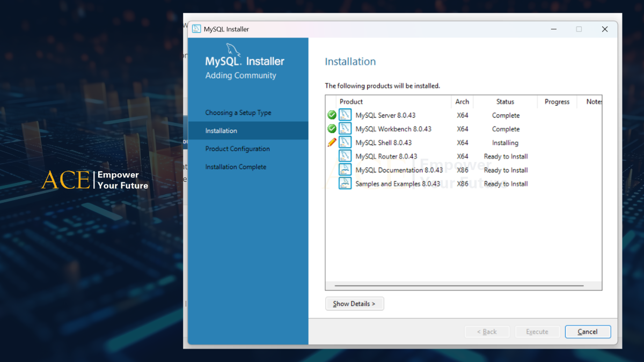
Task: Click the Arch column header
Action: point(462,101)
